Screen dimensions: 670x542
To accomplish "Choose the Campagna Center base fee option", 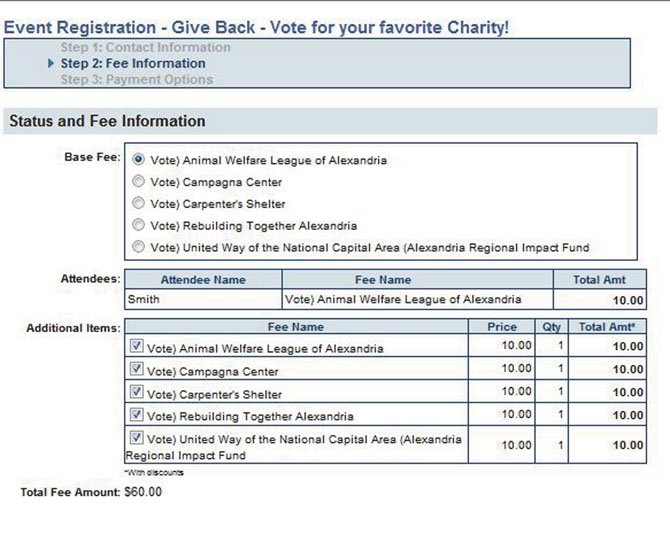I will coord(138,181).
